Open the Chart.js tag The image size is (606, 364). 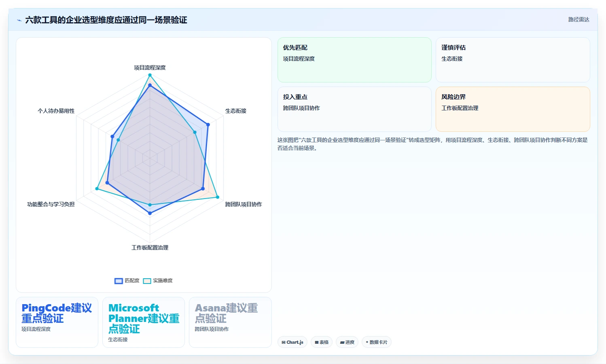tap(292, 342)
